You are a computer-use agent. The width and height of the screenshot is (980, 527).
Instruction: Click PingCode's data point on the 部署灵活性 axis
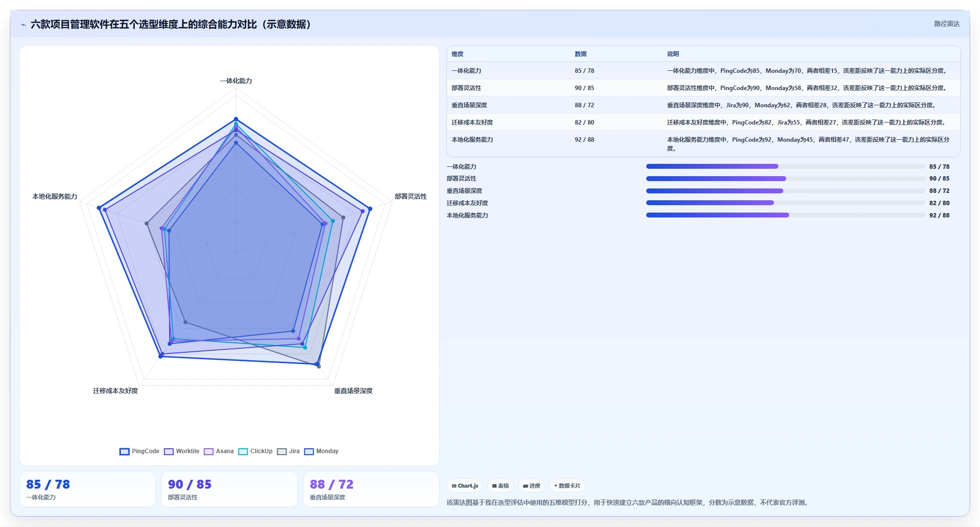[x=370, y=209]
